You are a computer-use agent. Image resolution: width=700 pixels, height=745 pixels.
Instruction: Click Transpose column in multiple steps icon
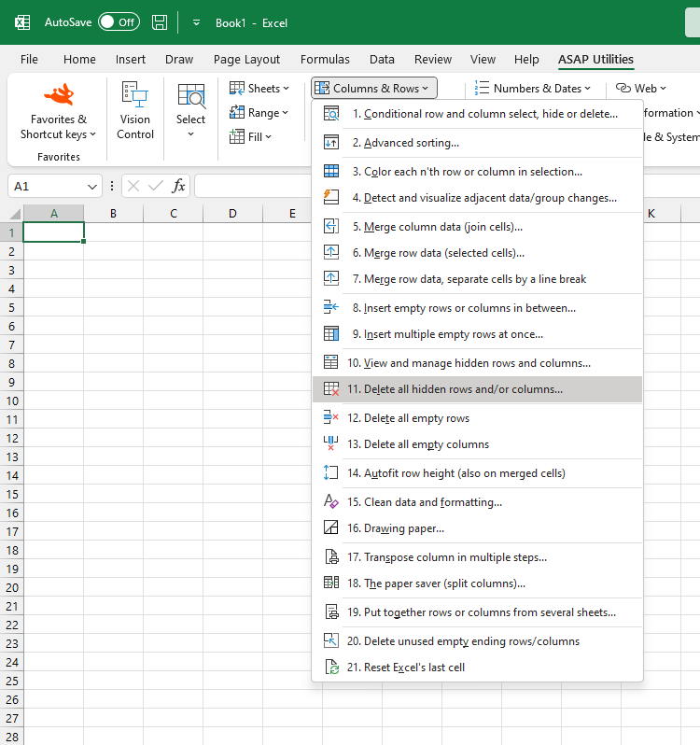331,556
